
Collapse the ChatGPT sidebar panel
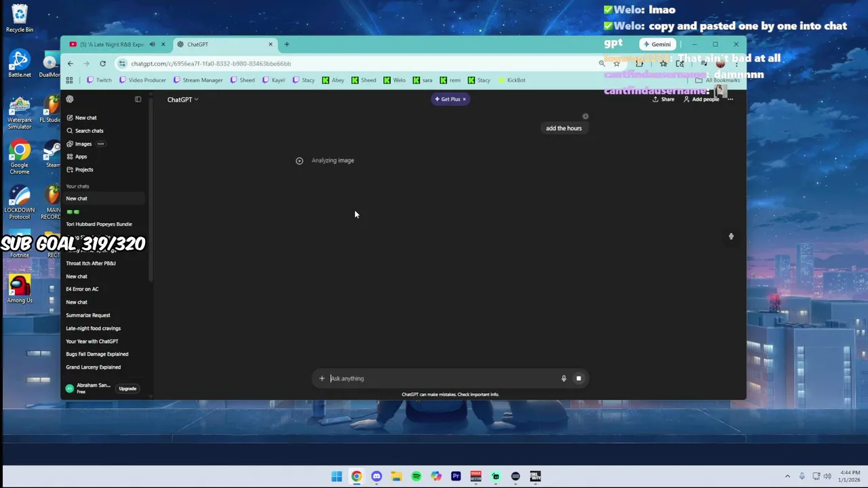pyautogui.click(x=138, y=100)
